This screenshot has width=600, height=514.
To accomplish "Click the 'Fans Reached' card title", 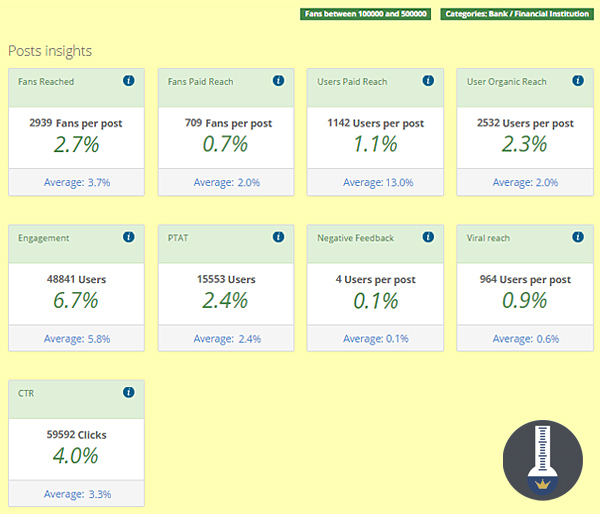I will tap(46, 82).
